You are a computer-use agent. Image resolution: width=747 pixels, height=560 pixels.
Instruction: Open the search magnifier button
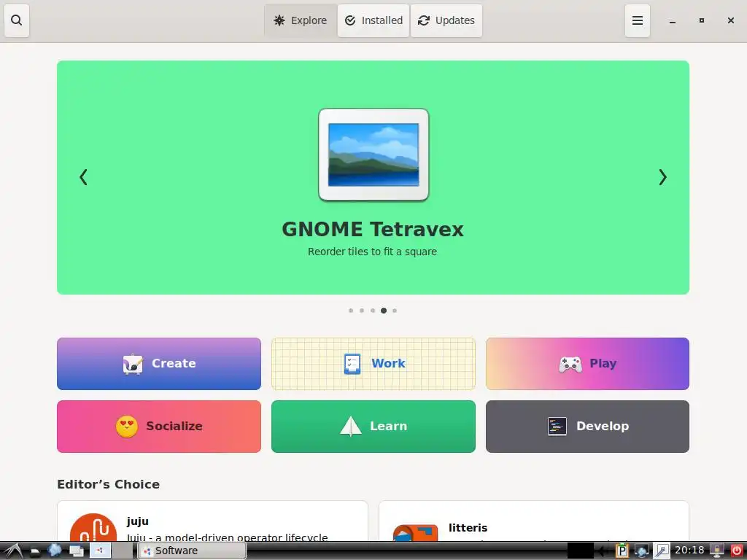click(x=17, y=20)
